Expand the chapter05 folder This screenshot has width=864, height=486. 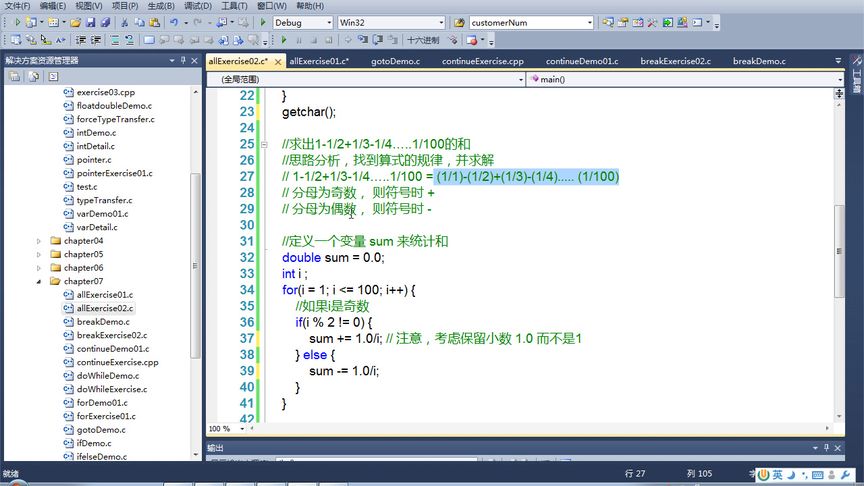click(x=39, y=255)
